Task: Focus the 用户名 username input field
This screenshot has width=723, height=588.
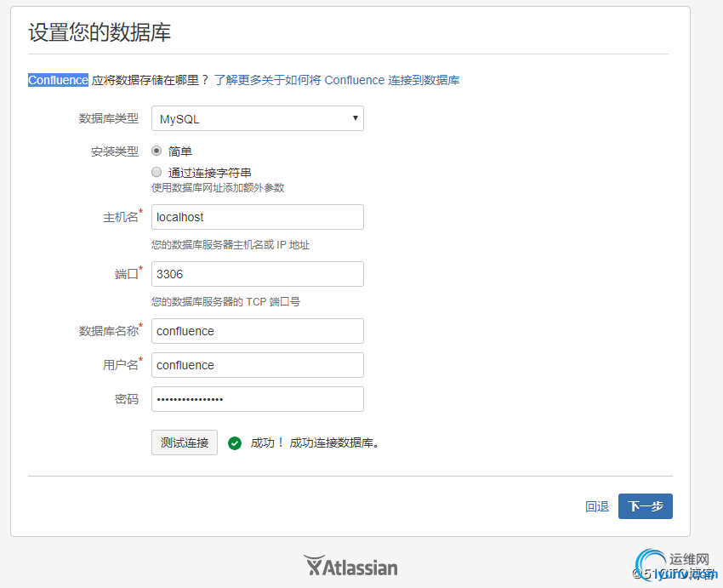Action: tap(257, 365)
